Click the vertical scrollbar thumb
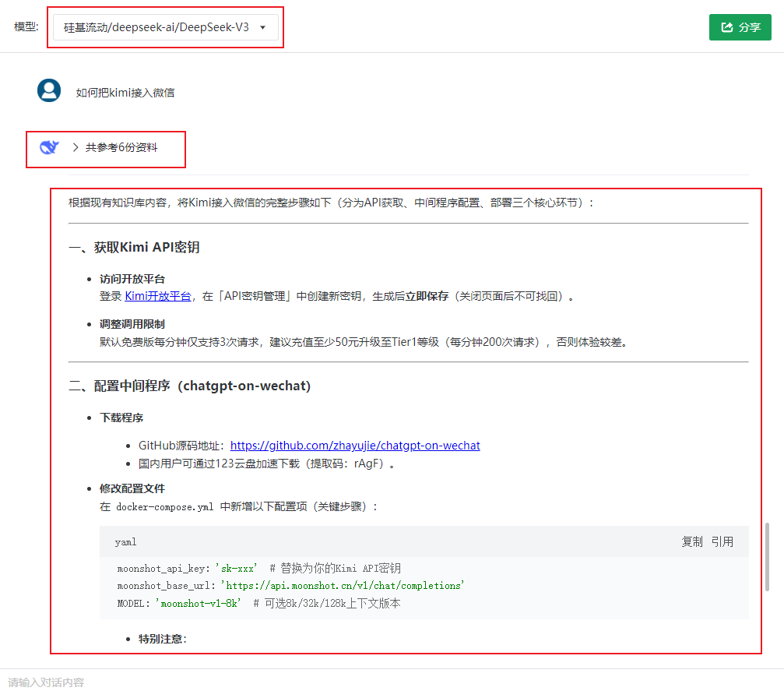784x698 pixels. pyautogui.click(x=767, y=557)
